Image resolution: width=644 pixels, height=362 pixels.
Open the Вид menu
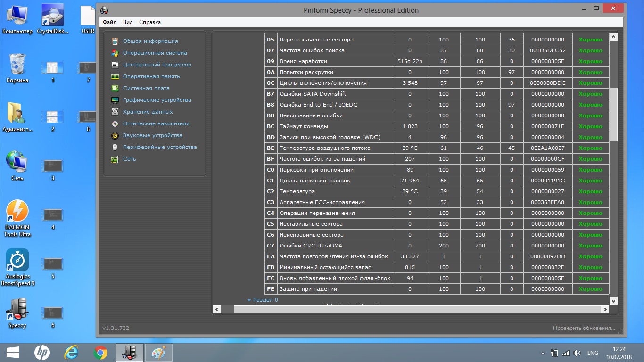tap(128, 22)
